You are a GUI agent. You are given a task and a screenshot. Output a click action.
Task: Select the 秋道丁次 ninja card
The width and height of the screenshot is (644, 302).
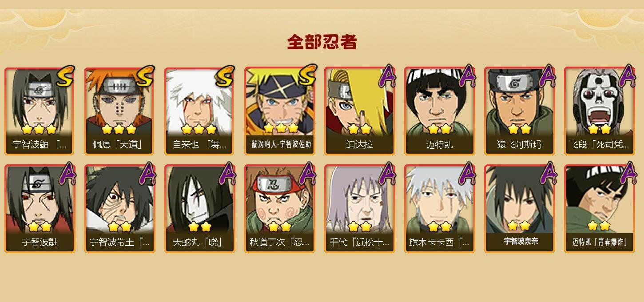[280, 209]
